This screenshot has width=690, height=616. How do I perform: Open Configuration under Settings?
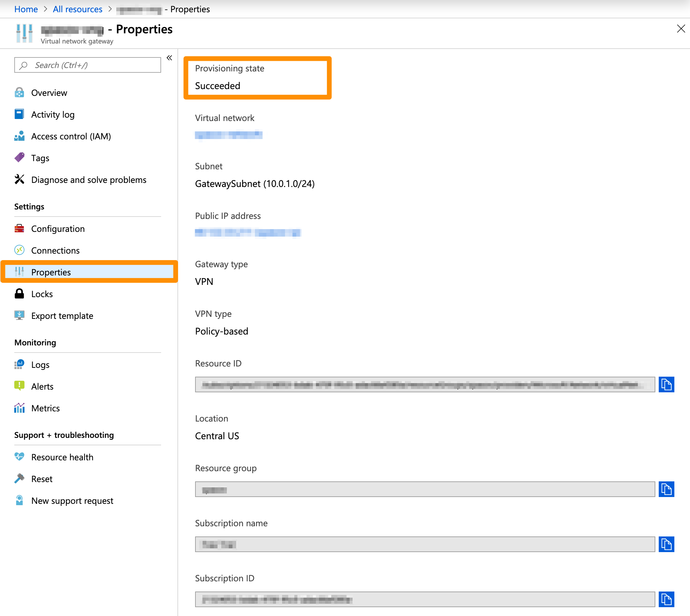(x=58, y=228)
